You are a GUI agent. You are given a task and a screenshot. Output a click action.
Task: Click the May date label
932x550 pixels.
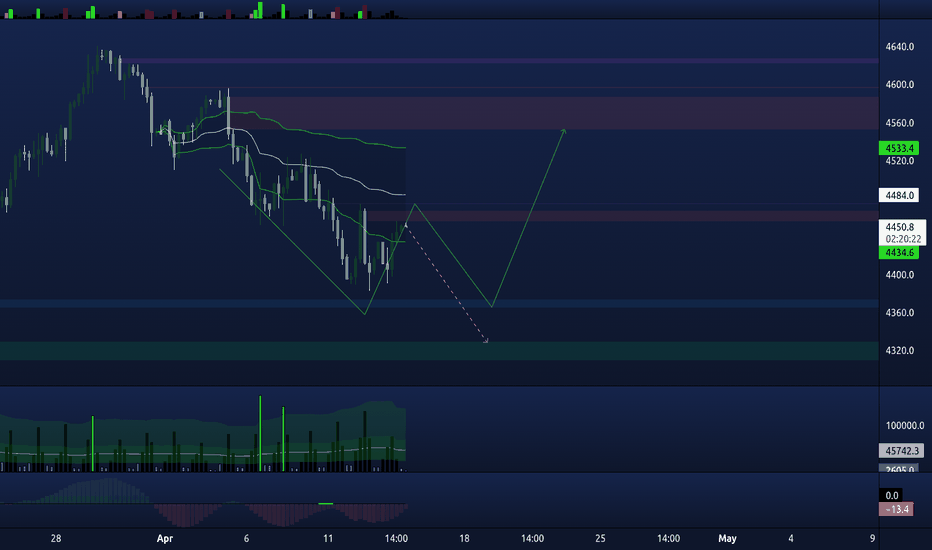pos(727,538)
